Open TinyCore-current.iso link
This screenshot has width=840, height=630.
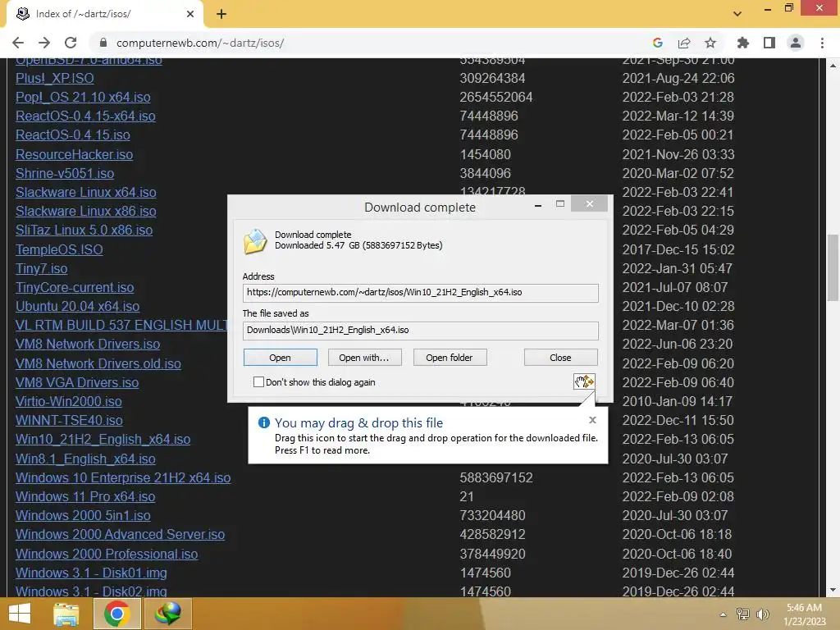click(x=75, y=287)
